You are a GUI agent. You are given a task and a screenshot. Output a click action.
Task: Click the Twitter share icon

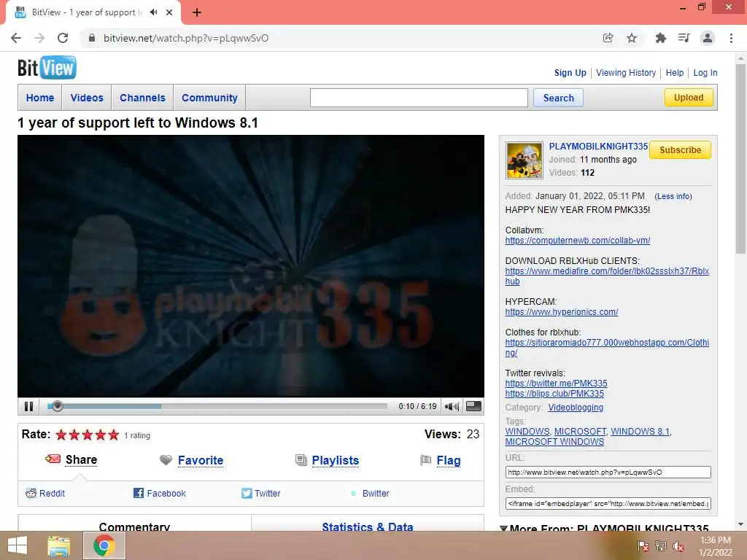click(x=247, y=494)
